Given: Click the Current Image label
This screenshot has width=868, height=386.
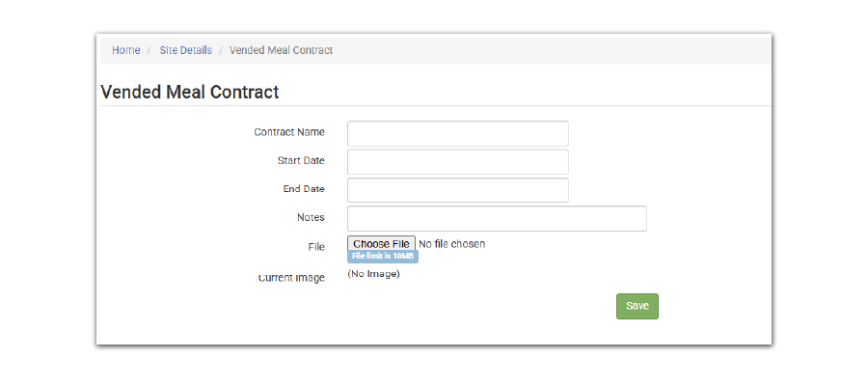Looking at the screenshot, I should point(291,278).
